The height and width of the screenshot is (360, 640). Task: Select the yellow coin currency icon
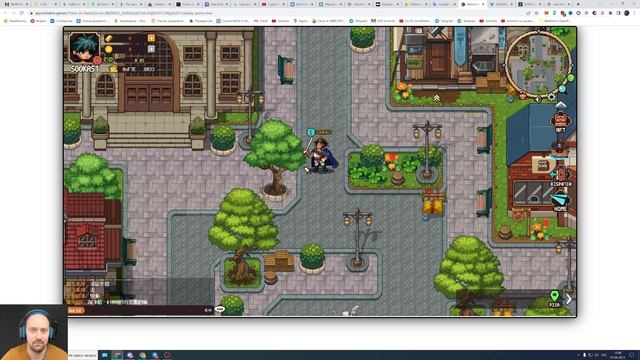point(109,49)
